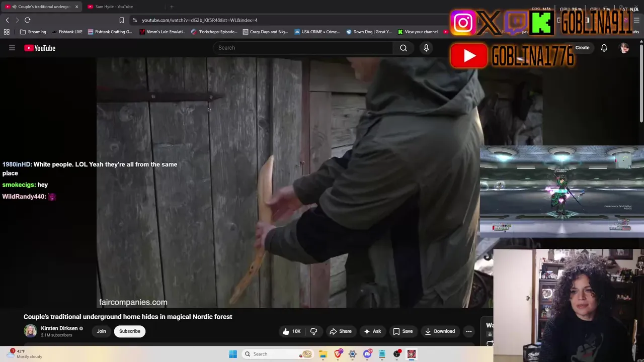Open the bookmarks bar apps grid icon

(x=7, y=32)
